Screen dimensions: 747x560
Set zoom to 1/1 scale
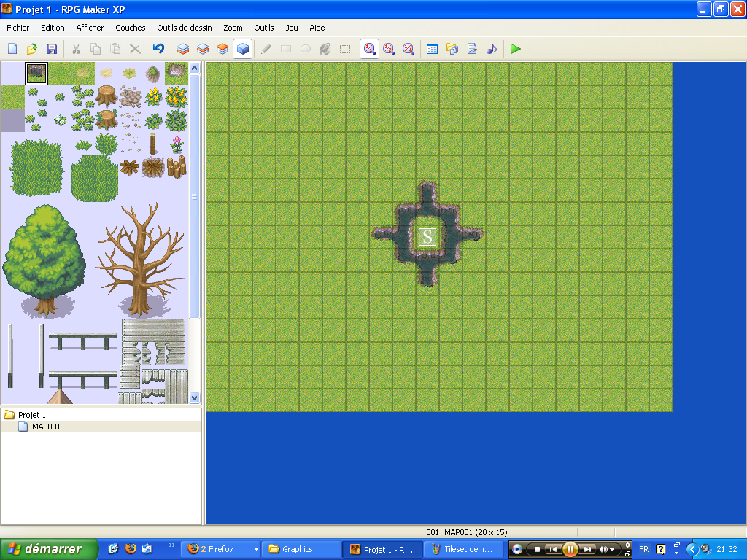click(369, 49)
